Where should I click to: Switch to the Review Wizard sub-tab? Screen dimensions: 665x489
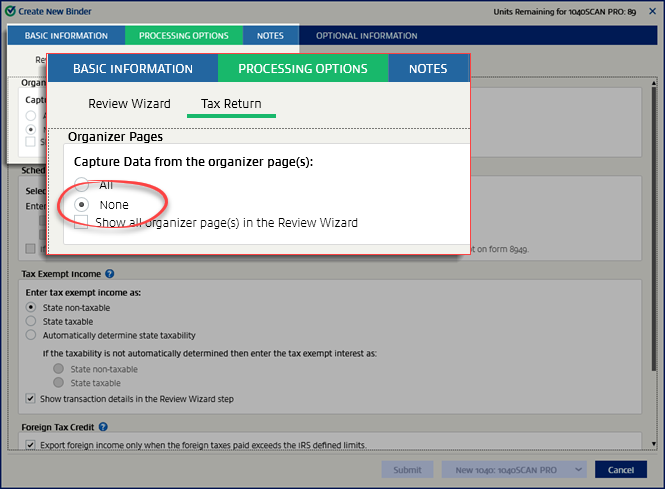[x=129, y=104]
